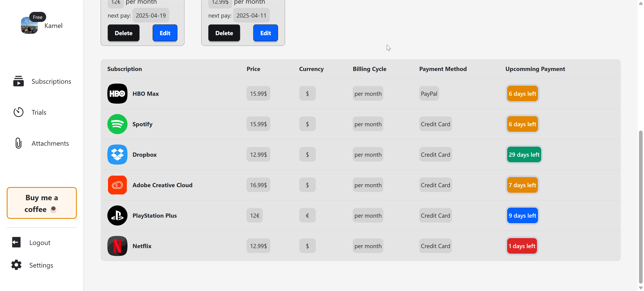Click the Adobe Creative Cloud logo icon

pyautogui.click(x=117, y=185)
